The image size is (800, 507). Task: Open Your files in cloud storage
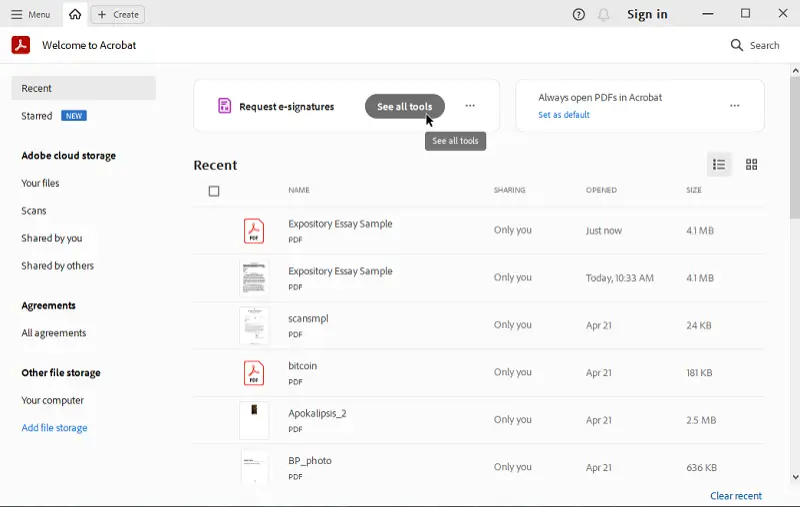click(x=40, y=183)
